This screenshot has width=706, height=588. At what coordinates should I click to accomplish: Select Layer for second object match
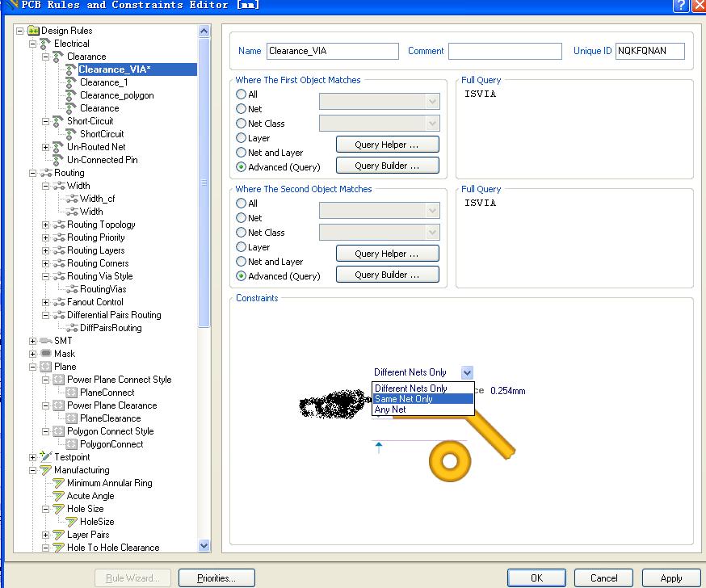241,246
